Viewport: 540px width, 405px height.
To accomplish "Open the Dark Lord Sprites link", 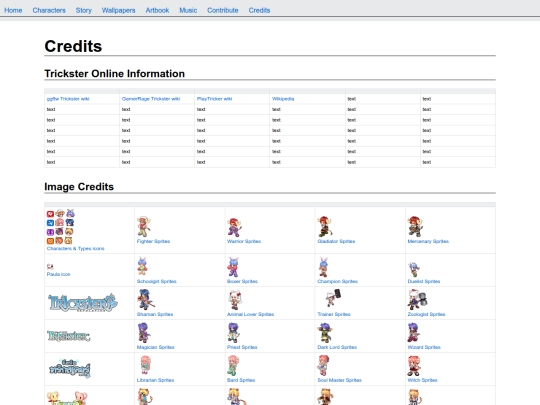I will (337, 347).
